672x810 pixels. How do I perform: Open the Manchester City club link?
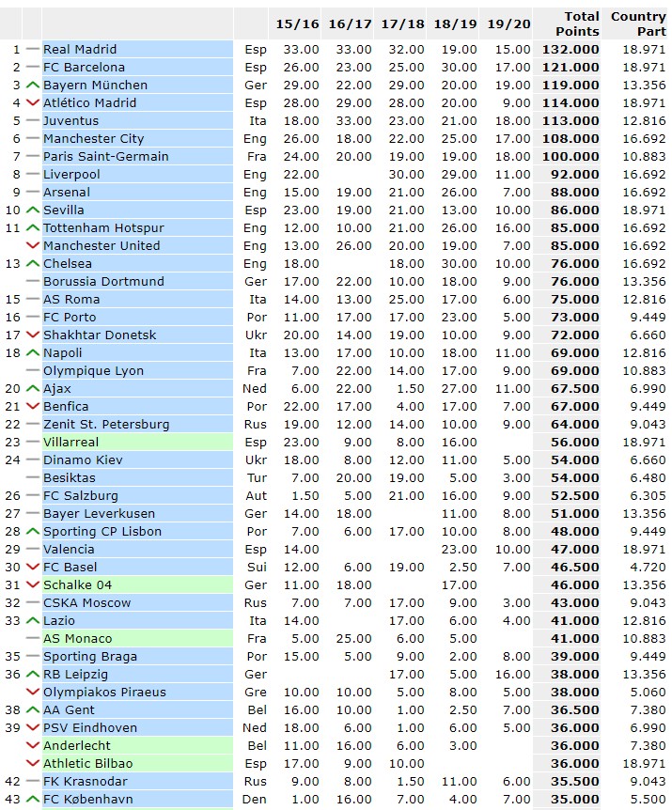tap(93, 139)
